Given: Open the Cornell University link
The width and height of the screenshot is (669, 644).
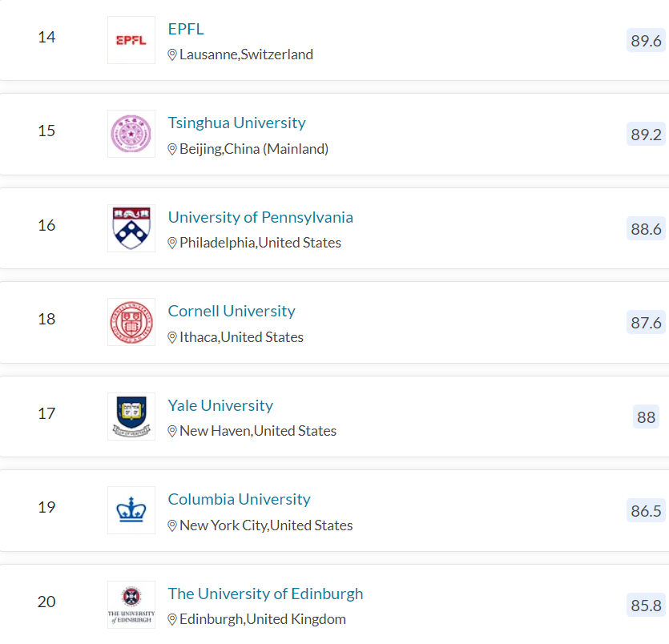Looking at the screenshot, I should [232, 311].
